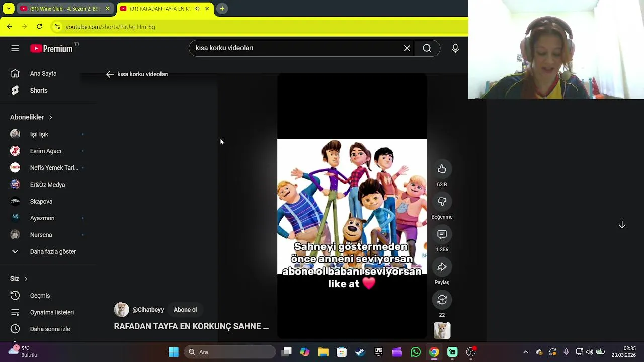Launch Epic Games from taskbar
The width and height of the screenshot is (644, 362).
click(378, 352)
